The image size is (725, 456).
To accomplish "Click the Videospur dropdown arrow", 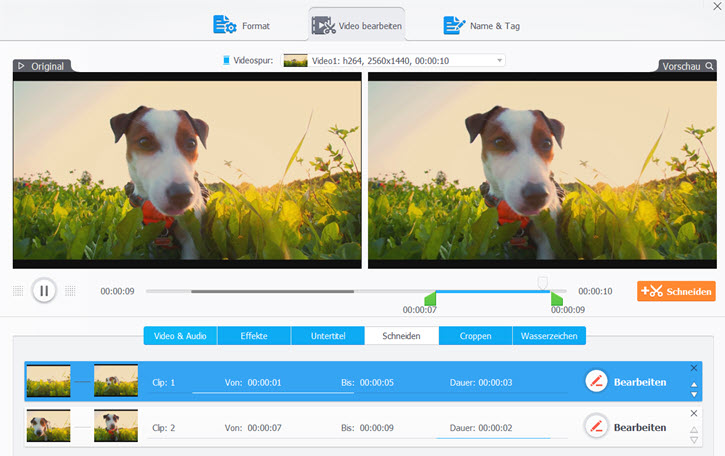I will tap(499, 61).
